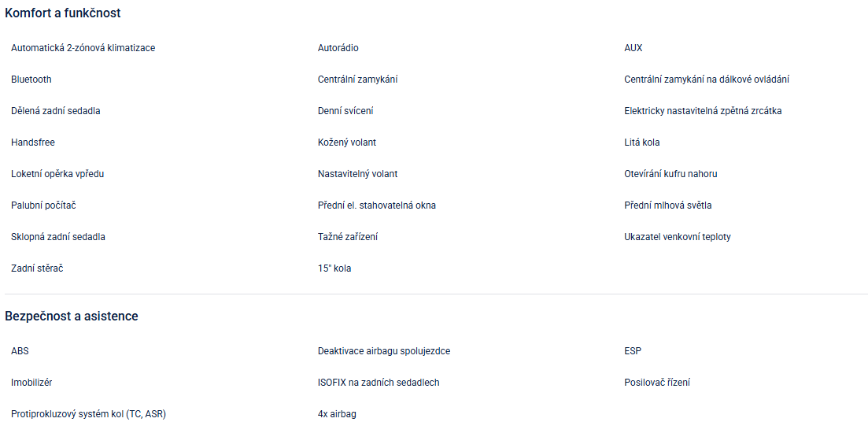Click the Denní svícení entry
Screen dimensions: 868x422
pos(345,111)
